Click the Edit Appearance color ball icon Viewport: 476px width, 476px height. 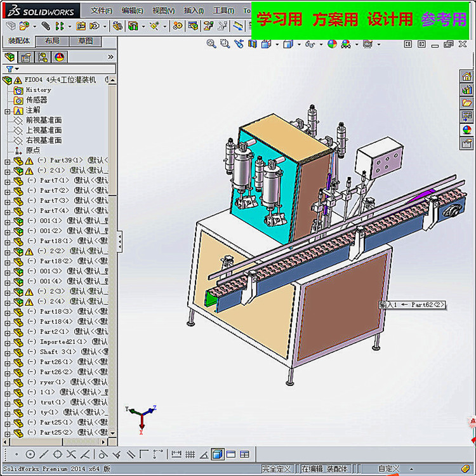[x=333, y=44]
